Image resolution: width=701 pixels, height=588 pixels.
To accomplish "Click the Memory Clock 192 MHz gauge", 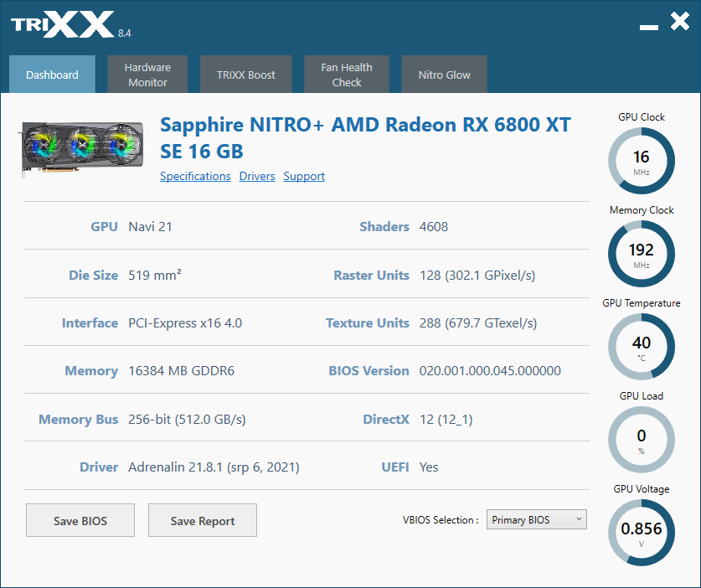I will click(641, 254).
